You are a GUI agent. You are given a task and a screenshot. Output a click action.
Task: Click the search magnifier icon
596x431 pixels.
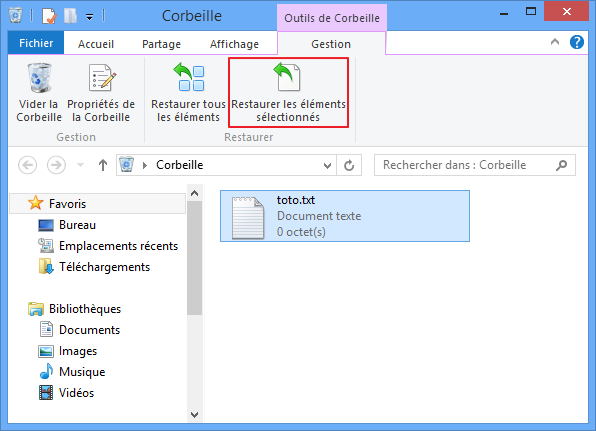[561, 165]
